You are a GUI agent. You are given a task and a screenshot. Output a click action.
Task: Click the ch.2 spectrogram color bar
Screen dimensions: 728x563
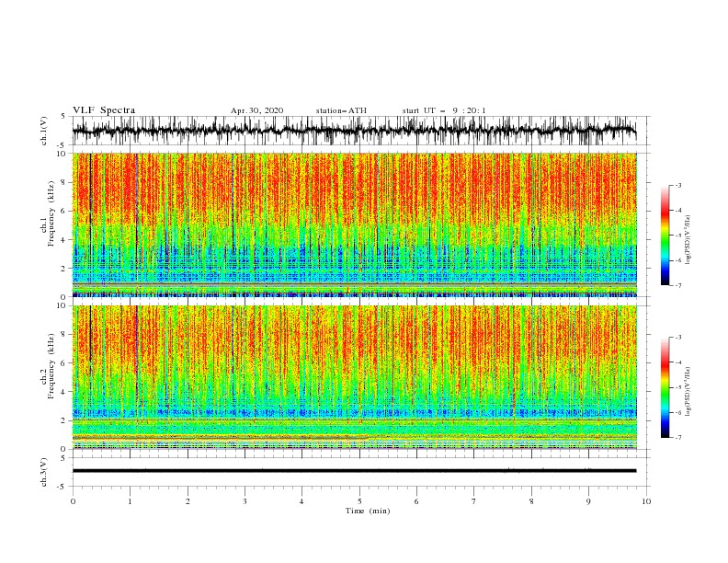(665, 387)
